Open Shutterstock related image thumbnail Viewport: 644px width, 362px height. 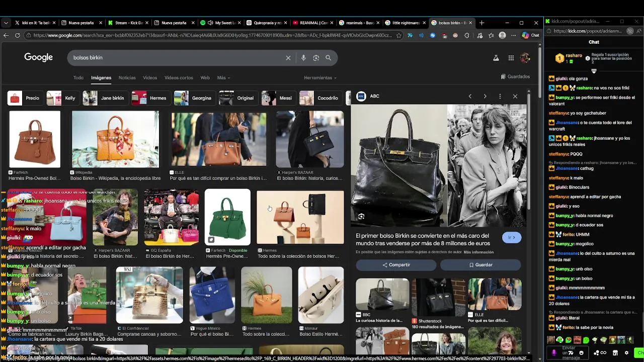[439, 297]
